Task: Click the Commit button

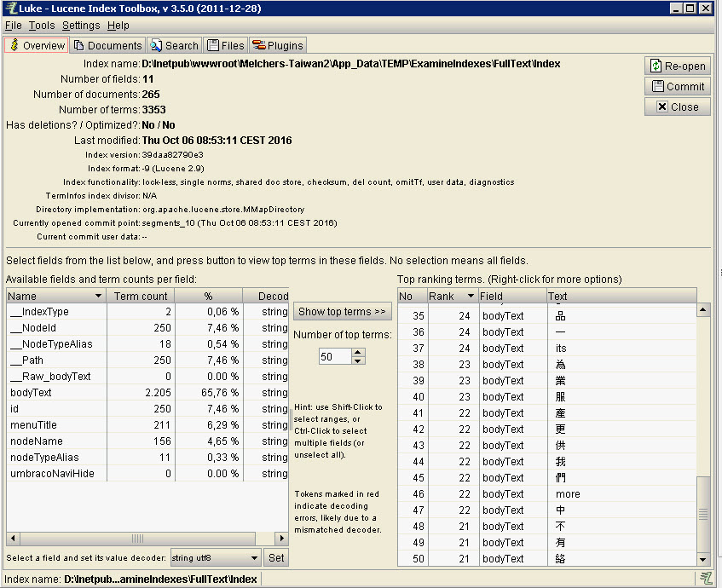Action: [678, 87]
